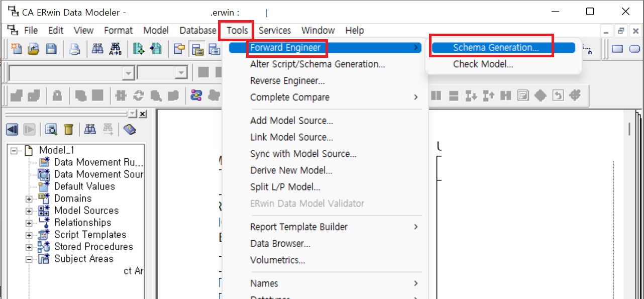The height and width of the screenshot is (299, 644).
Task: Expand the Stored Procedures tree node
Action: pyautogui.click(x=29, y=247)
